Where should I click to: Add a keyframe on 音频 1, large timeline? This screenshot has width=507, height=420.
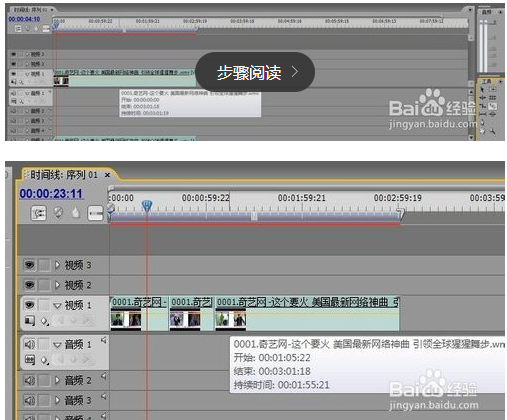point(73,360)
